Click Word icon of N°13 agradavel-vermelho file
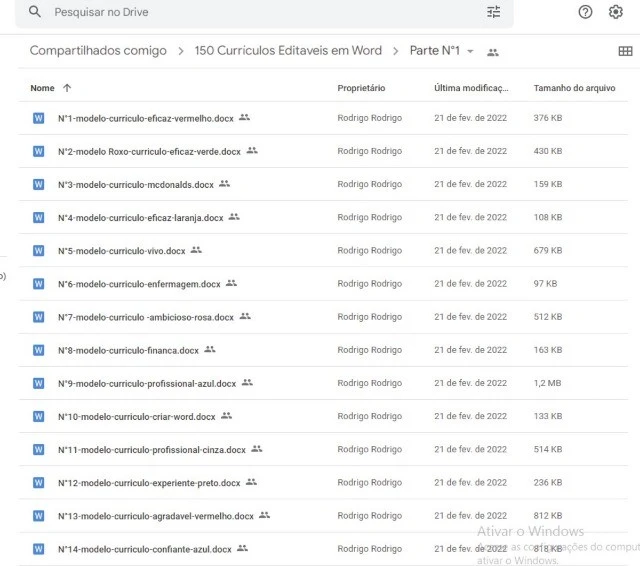 tap(38, 515)
